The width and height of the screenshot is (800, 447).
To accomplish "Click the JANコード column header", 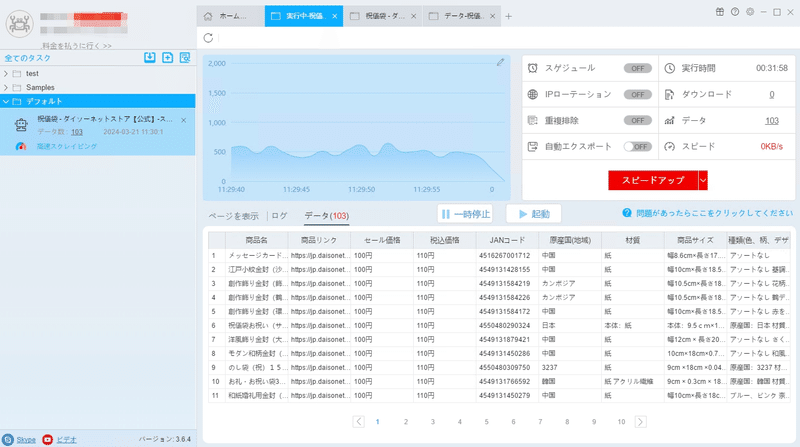I will coord(507,240).
